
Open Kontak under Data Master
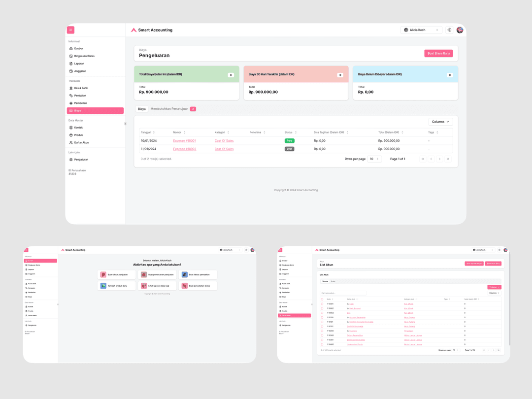[79, 127]
